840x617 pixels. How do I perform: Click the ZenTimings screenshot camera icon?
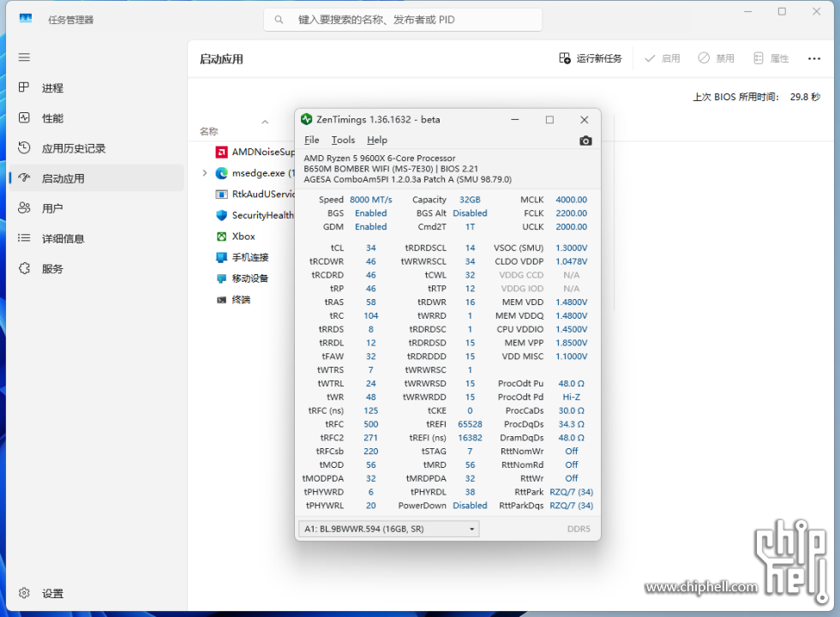pos(585,141)
